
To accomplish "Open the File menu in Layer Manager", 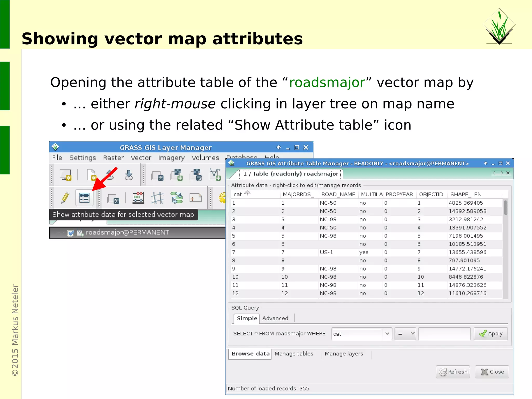I will click(57, 158).
